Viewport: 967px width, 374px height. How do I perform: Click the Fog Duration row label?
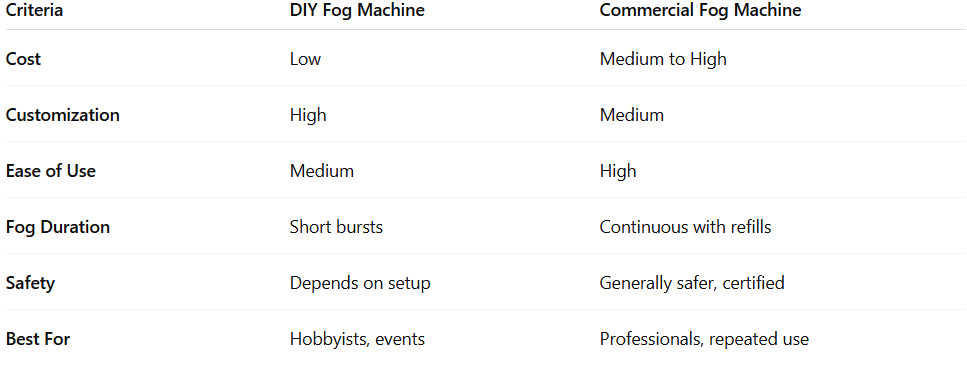(x=57, y=227)
